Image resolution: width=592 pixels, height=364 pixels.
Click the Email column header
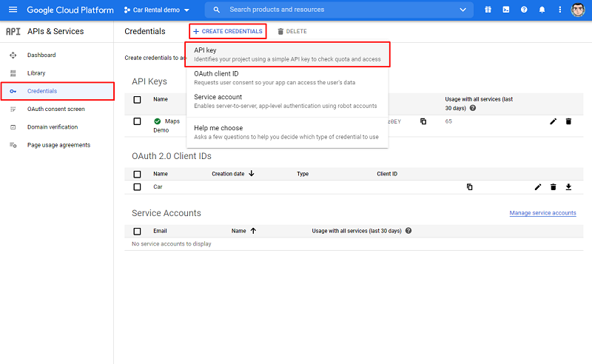tap(160, 231)
